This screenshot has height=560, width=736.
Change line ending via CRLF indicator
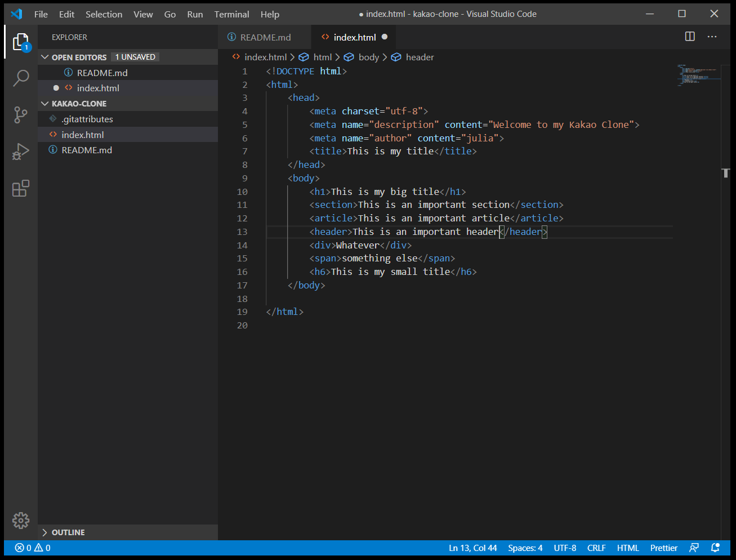click(x=596, y=548)
